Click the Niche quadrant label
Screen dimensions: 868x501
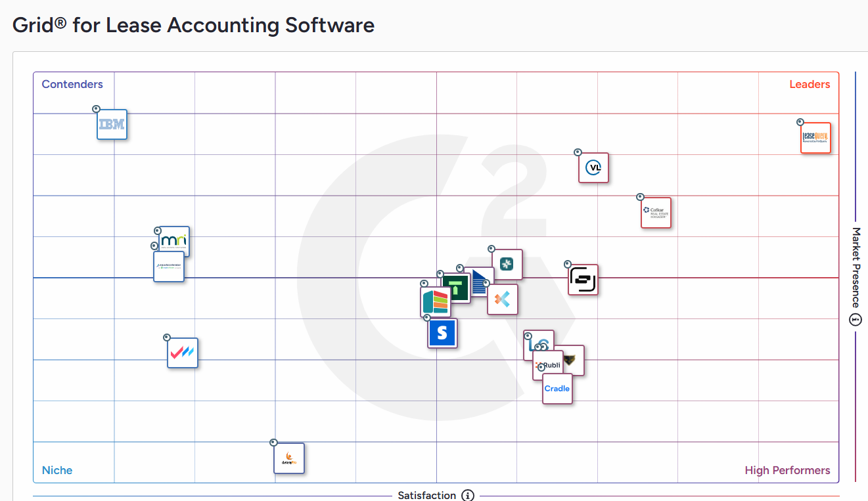coord(57,470)
